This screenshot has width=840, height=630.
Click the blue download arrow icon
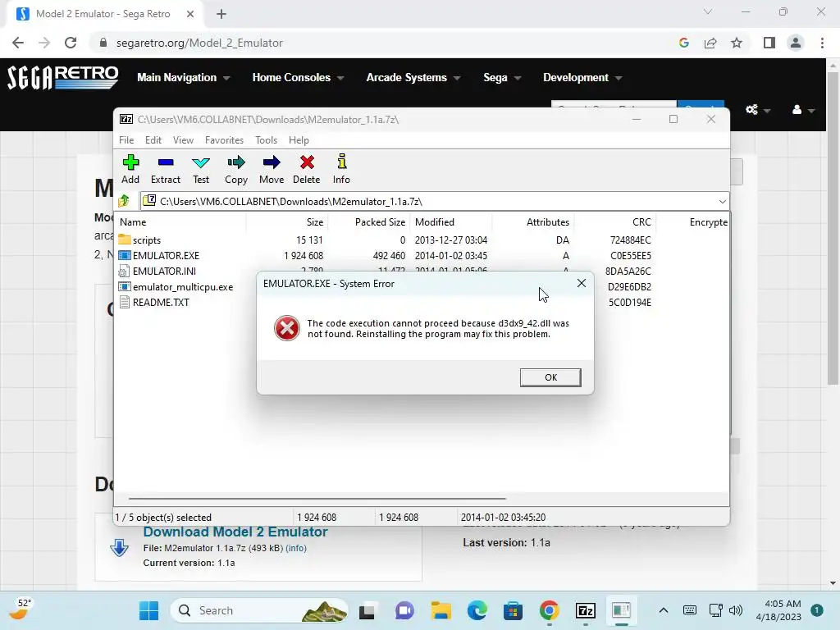[119, 548]
